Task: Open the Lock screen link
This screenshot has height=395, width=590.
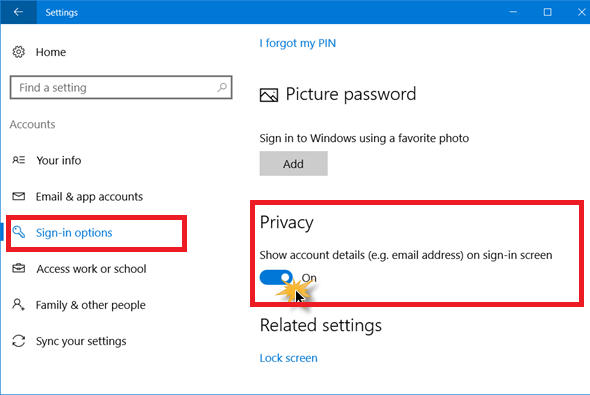Action: pyautogui.click(x=289, y=358)
